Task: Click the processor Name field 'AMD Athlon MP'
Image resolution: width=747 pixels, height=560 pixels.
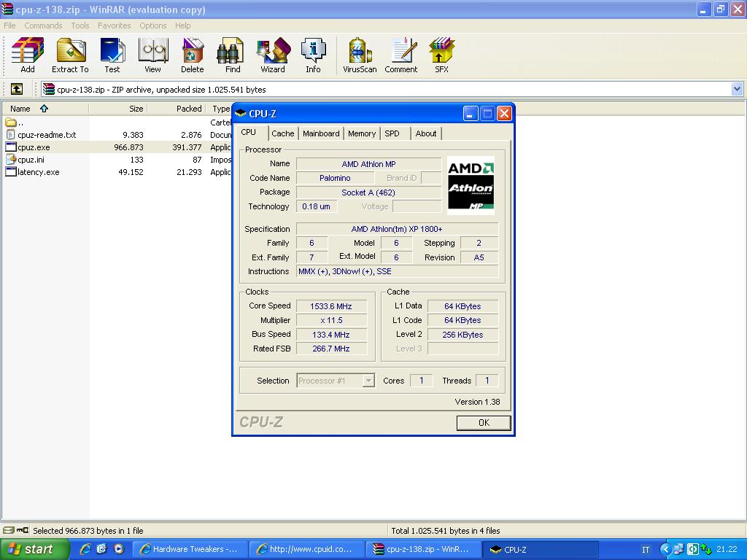Action: point(368,164)
